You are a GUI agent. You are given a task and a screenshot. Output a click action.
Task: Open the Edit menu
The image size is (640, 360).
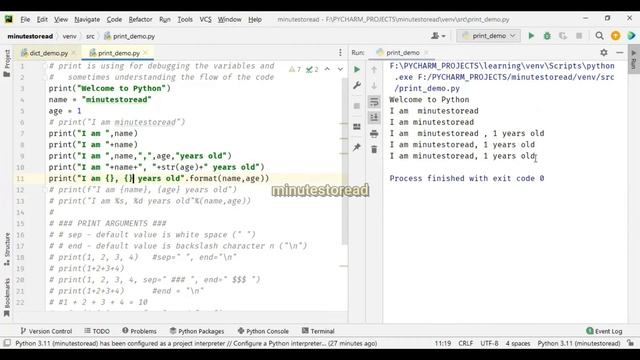coord(42,19)
